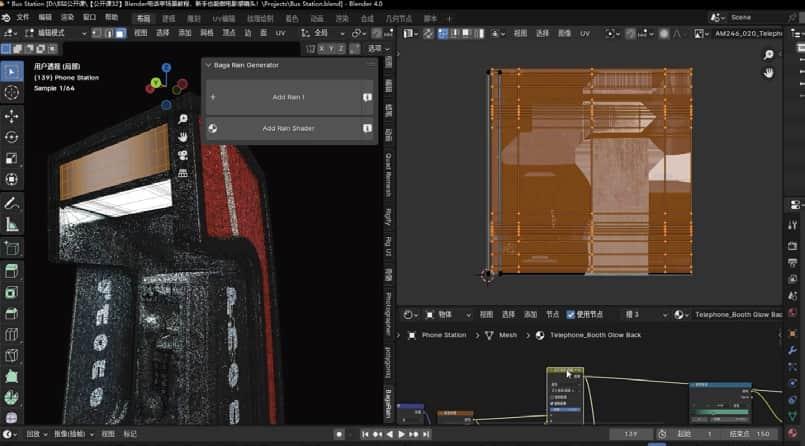The height and width of the screenshot is (446, 805).
Task: Click the hand pan icon in UV editor
Action: coord(768,73)
